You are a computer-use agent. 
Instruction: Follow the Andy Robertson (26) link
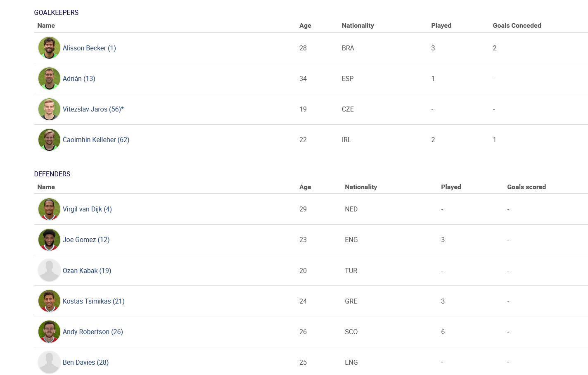(92, 332)
